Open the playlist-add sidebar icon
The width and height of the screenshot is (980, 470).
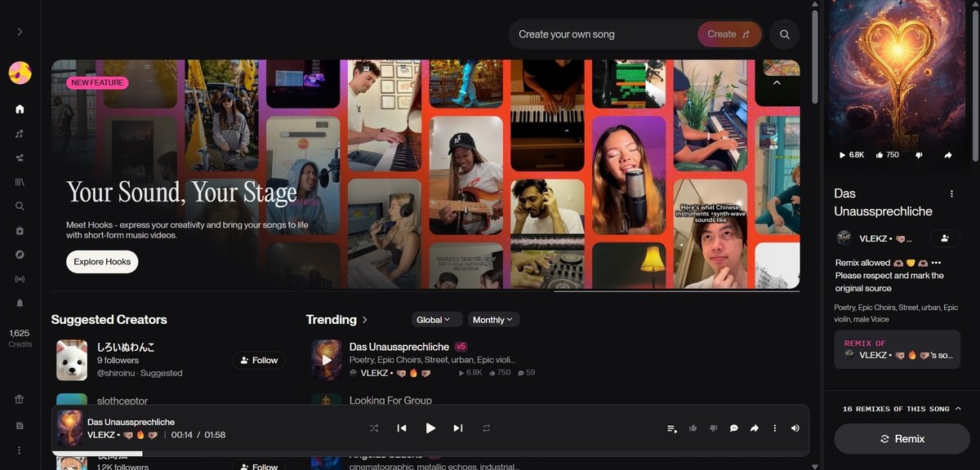[20, 157]
